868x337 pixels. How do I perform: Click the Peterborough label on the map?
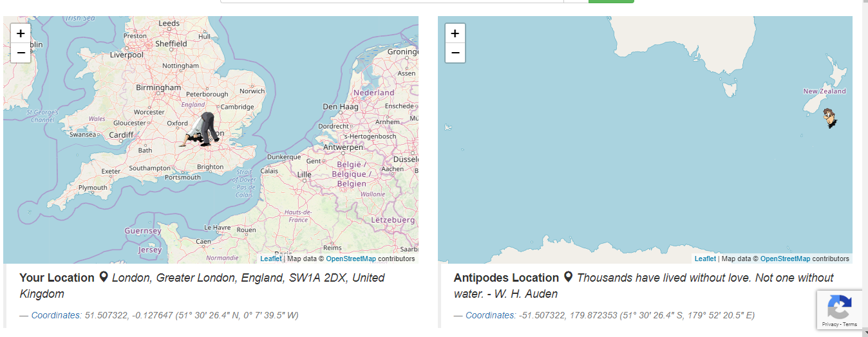point(207,94)
